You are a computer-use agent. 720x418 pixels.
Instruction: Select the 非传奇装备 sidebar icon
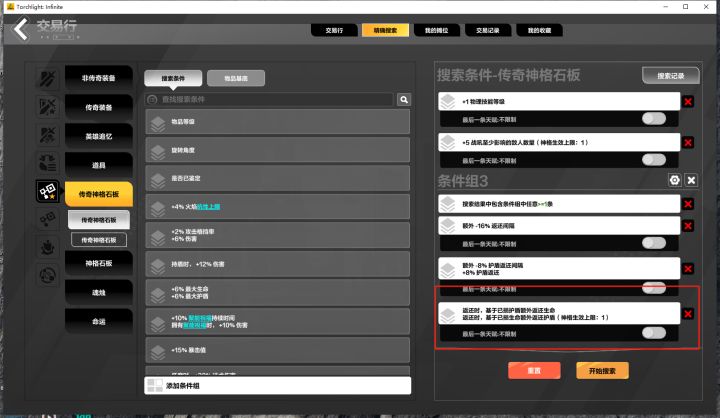point(47,78)
